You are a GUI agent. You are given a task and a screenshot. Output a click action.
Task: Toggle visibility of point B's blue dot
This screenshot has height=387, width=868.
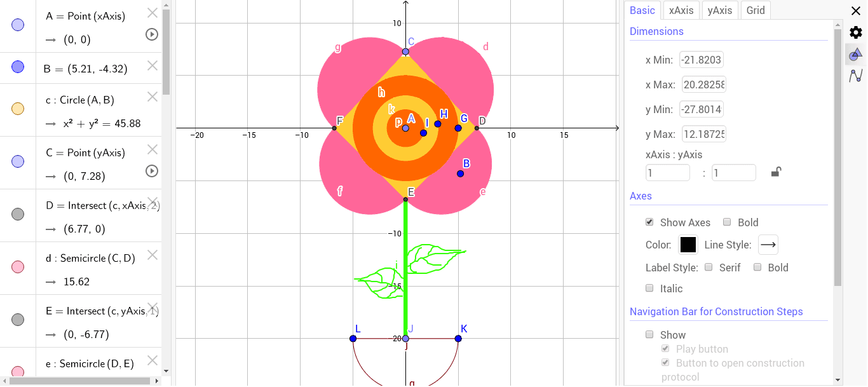tap(17, 65)
